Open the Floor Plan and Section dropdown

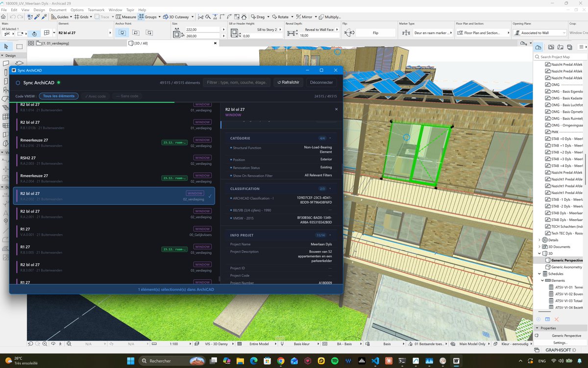pos(484,33)
